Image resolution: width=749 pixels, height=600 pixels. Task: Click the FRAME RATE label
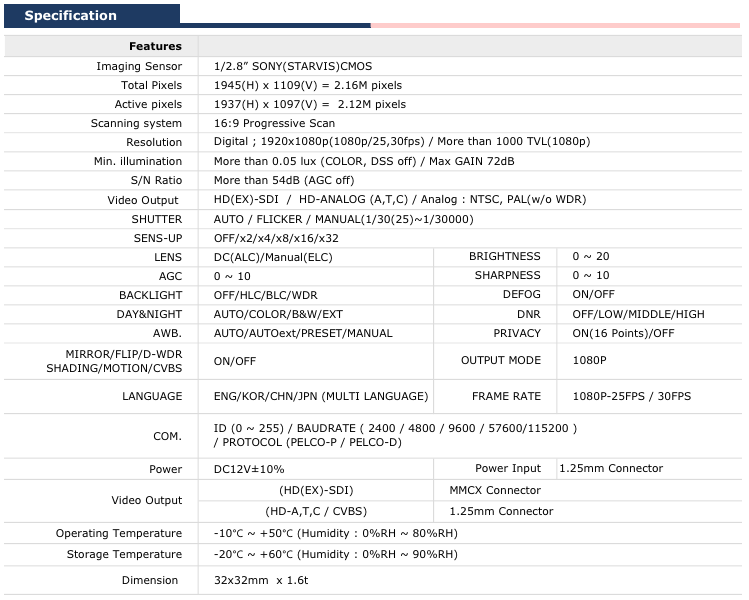506,396
